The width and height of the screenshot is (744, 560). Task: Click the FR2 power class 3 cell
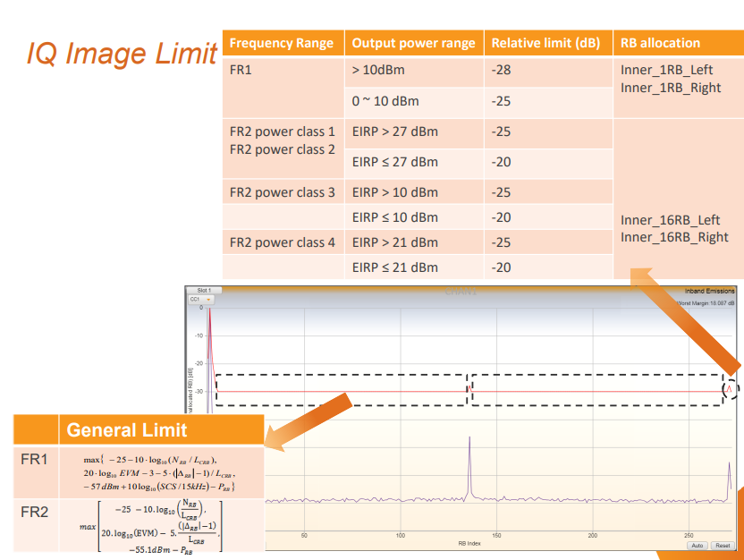click(x=283, y=192)
